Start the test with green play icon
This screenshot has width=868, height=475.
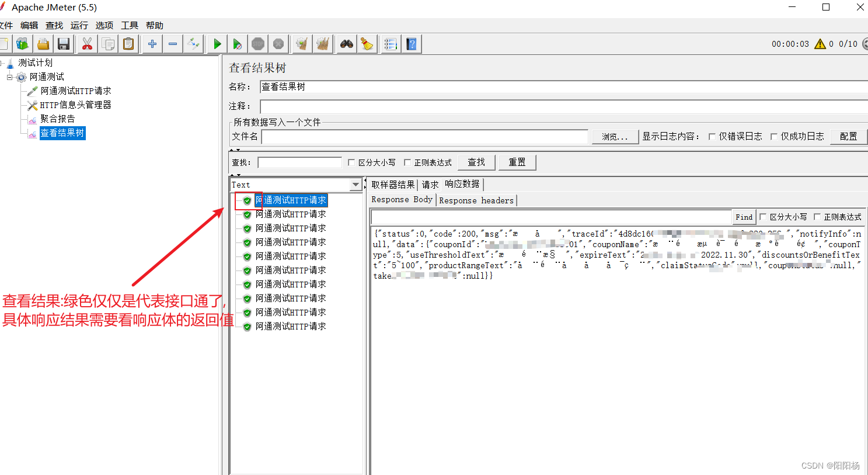point(217,44)
